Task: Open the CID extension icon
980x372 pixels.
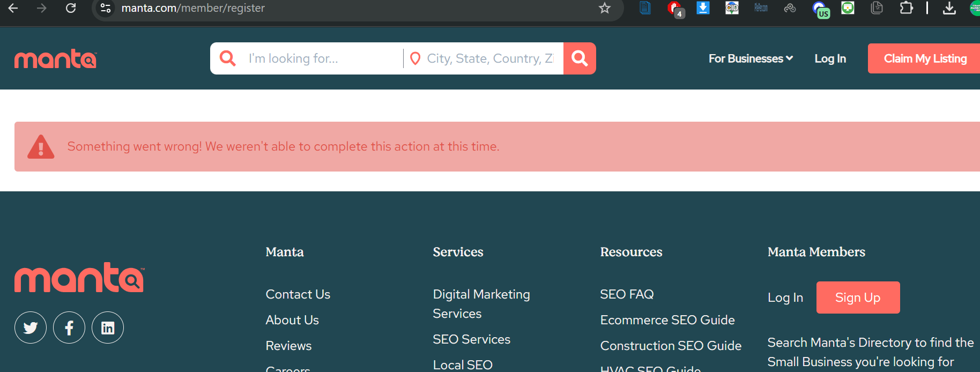Action: (x=732, y=8)
